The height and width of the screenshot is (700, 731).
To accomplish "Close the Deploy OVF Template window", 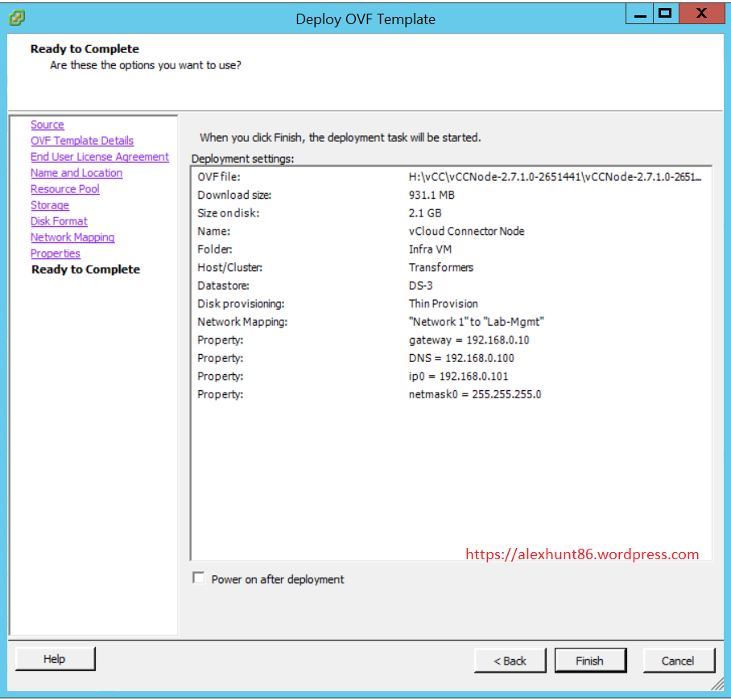I will coord(702,14).
